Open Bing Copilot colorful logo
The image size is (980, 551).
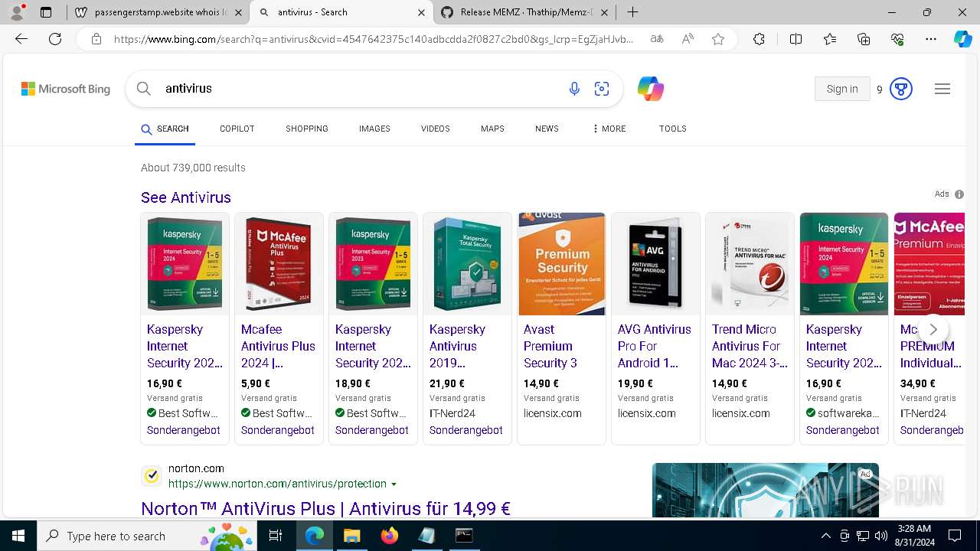point(651,89)
